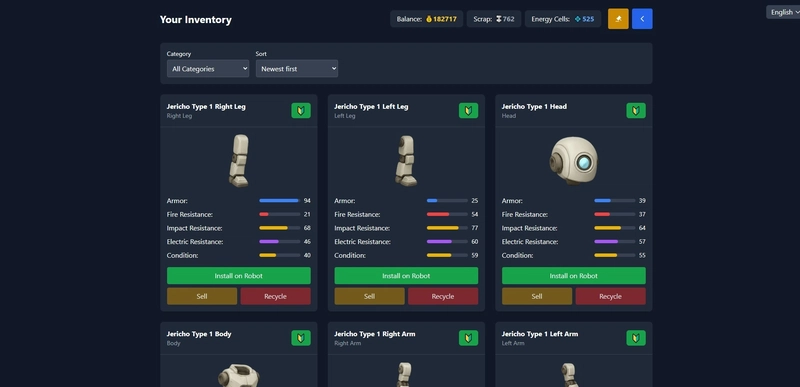Viewport: 800px width, 387px height.
Task: Install the Jericho Type 1 Right Leg on robot
Action: 239,276
